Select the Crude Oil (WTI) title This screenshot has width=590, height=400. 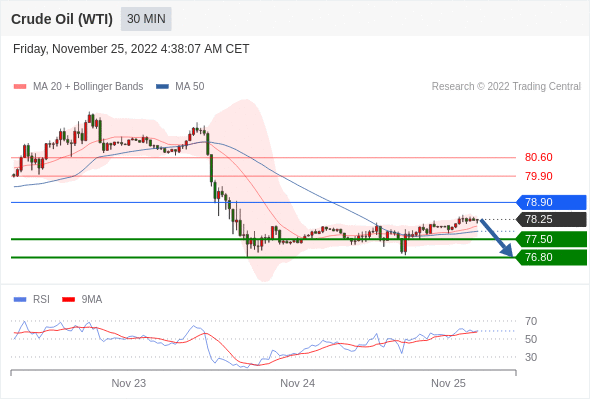click(x=62, y=19)
